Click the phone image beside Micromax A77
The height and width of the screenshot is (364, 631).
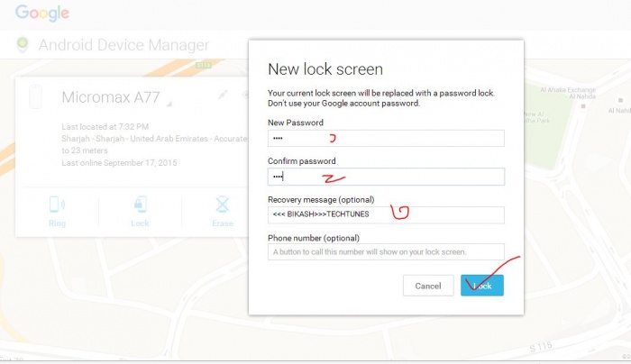(x=35, y=97)
